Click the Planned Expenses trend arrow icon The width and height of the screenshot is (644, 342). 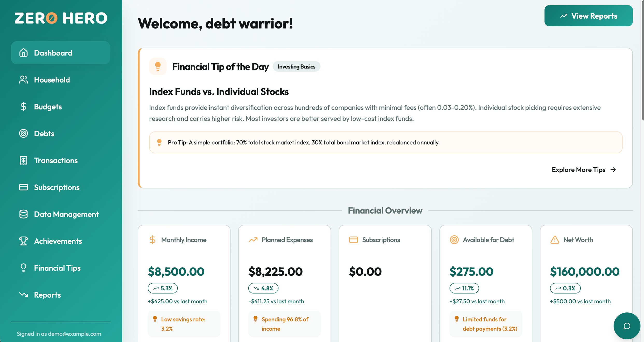tap(253, 240)
